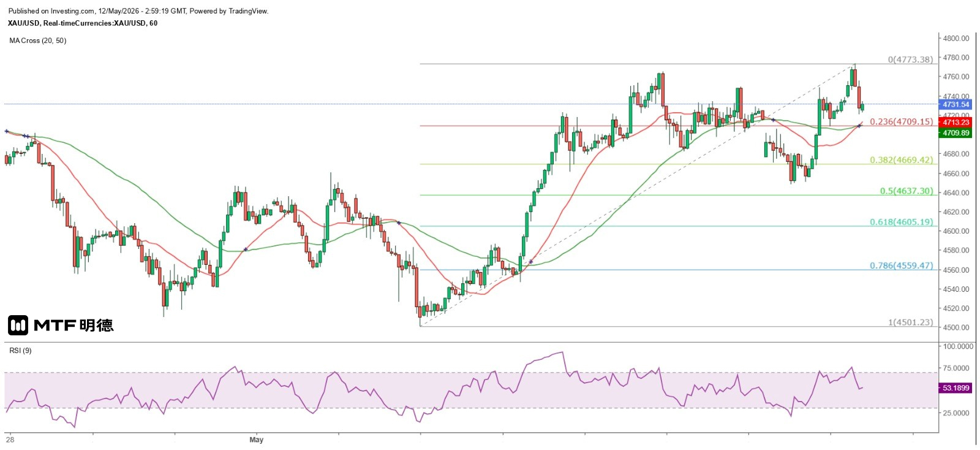
Task: Select the 0(4773.38) Fibonacci level label
Action: [x=911, y=59]
